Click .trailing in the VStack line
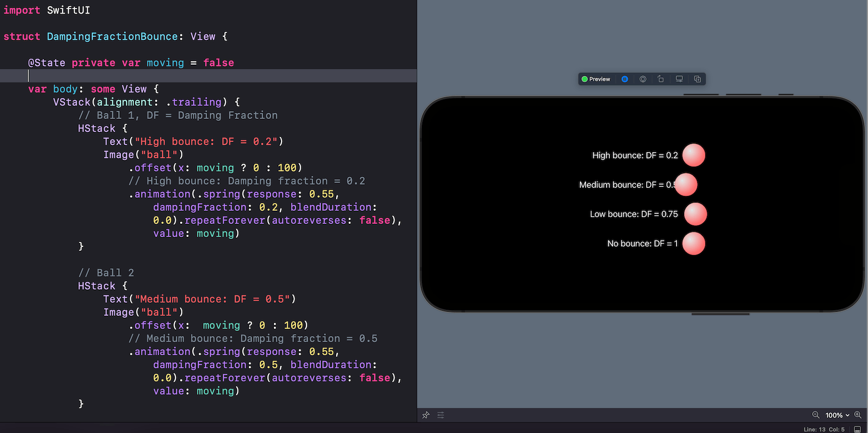The width and height of the screenshot is (868, 433). tap(194, 102)
